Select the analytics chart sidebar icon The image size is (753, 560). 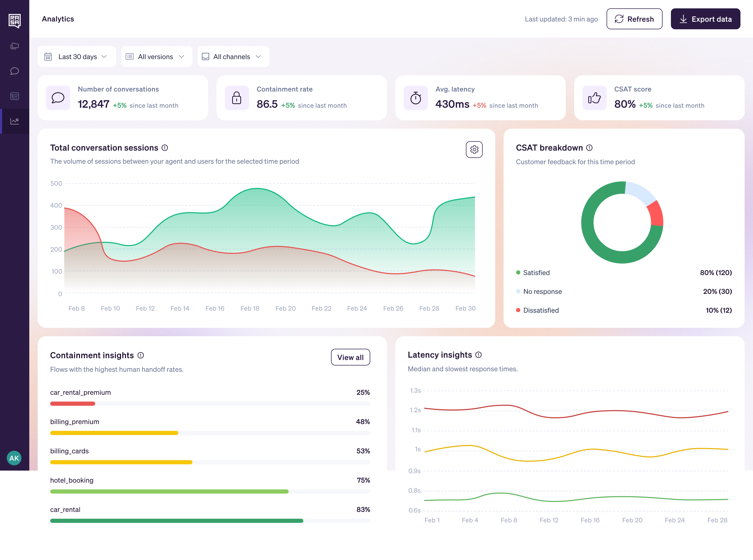(15, 121)
